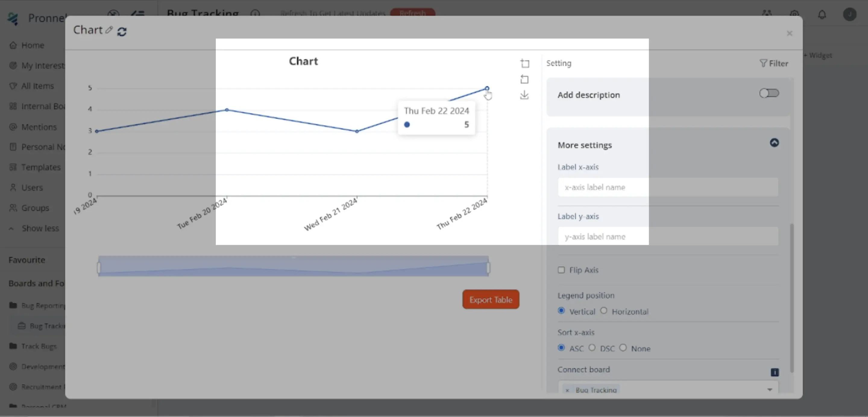The width and height of the screenshot is (868, 417).
Task: Open All Items in the sidebar
Action: pyautogui.click(x=37, y=86)
